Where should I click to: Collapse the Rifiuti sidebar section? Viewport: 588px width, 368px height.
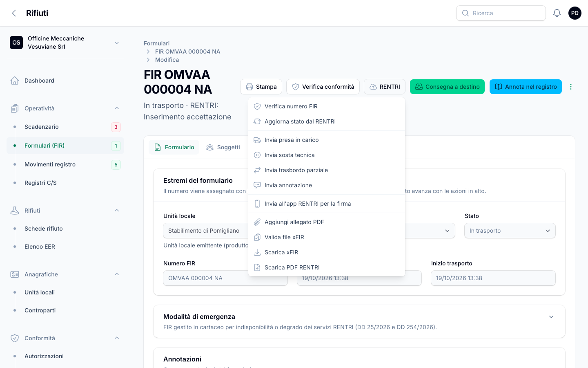117,211
